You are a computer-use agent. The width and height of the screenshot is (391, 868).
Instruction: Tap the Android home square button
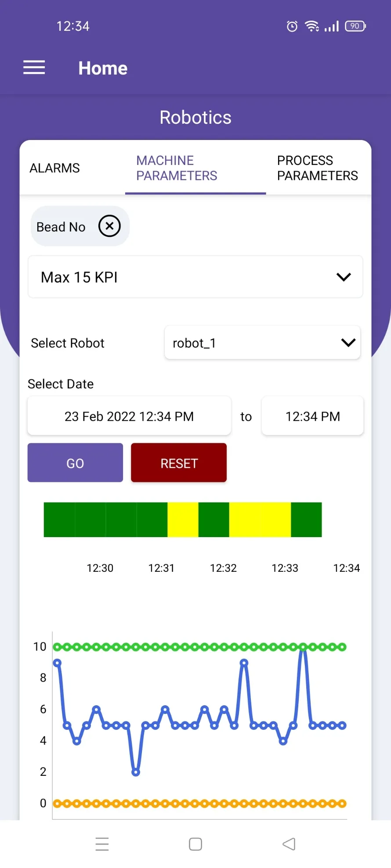click(195, 844)
